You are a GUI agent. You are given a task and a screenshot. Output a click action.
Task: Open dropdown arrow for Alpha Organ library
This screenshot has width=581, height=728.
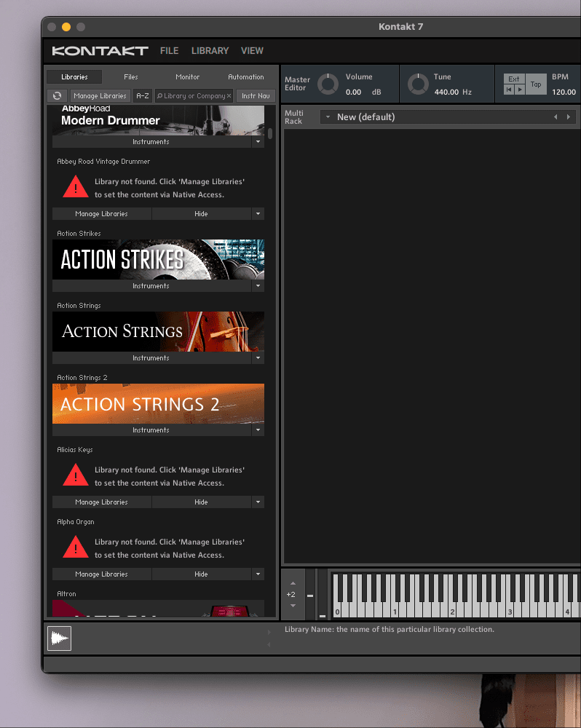258,574
